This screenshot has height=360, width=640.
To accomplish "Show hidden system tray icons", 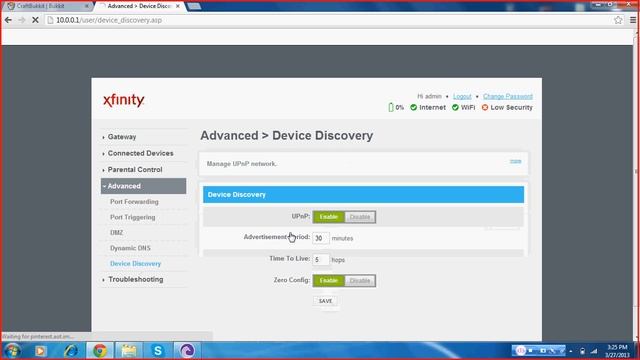I will pyautogui.click(x=571, y=351).
